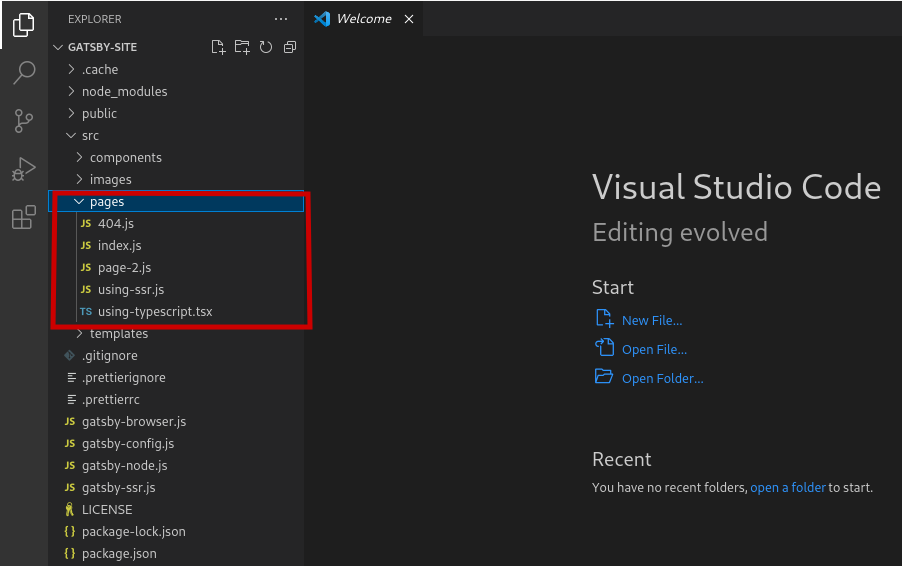Collapse the src folder
The width and height of the screenshot is (902, 566).
point(90,135)
